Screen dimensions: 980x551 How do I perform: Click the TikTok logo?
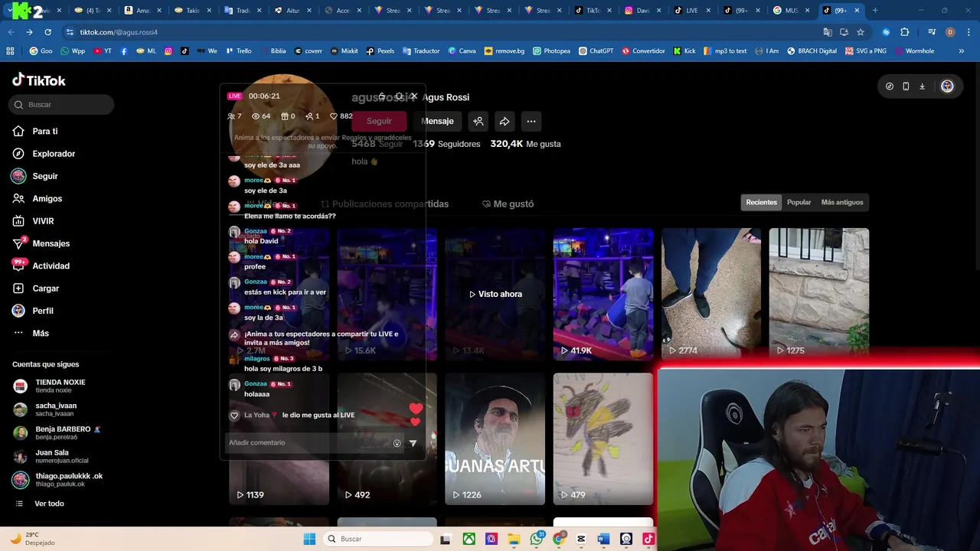click(39, 80)
